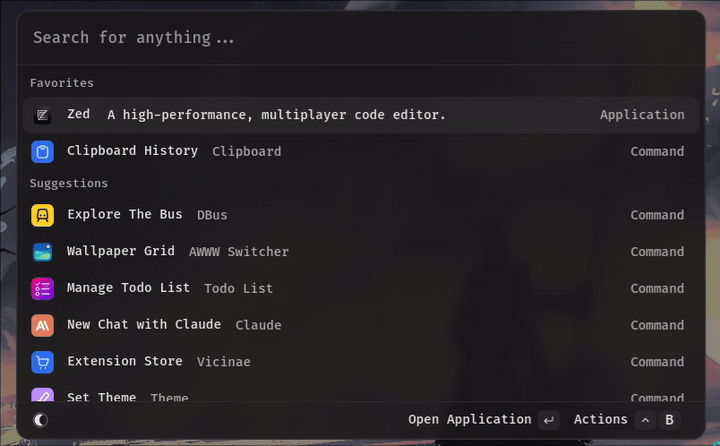
Task: Click the Clipboard History clipboard icon
Action: pyautogui.click(x=42, y=152)
